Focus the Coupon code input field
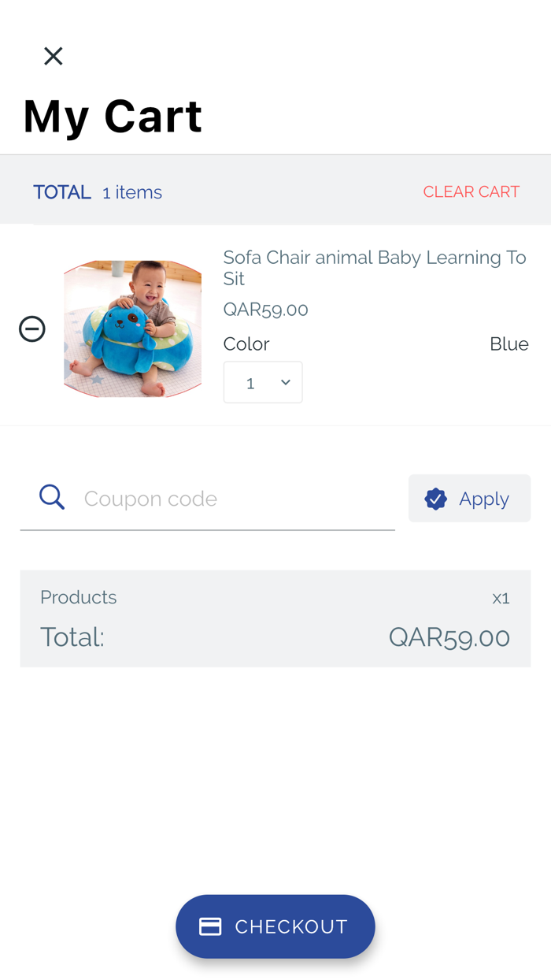Viewport: 551px width, 980px height. [x=236, y=499]
